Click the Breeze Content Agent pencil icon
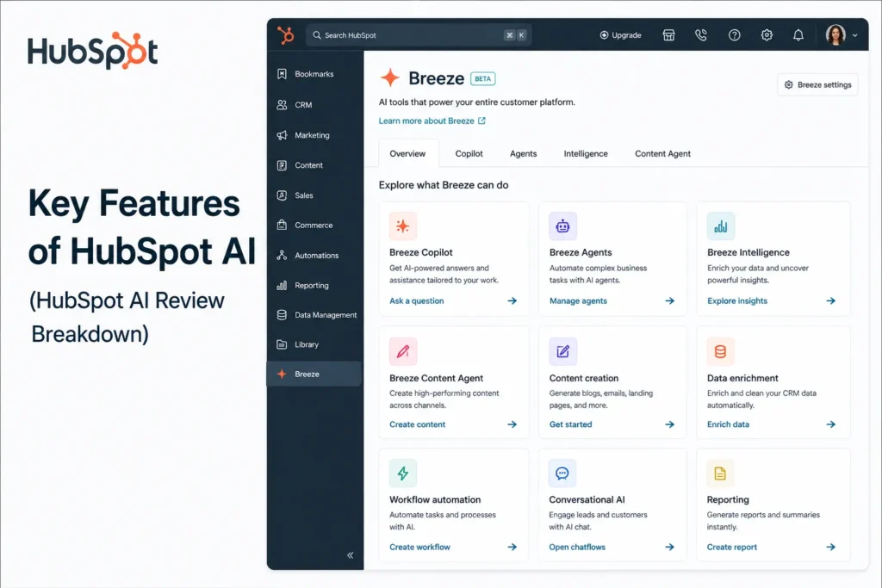This screenshot has height=588, width=882. [x=403, y=351]
